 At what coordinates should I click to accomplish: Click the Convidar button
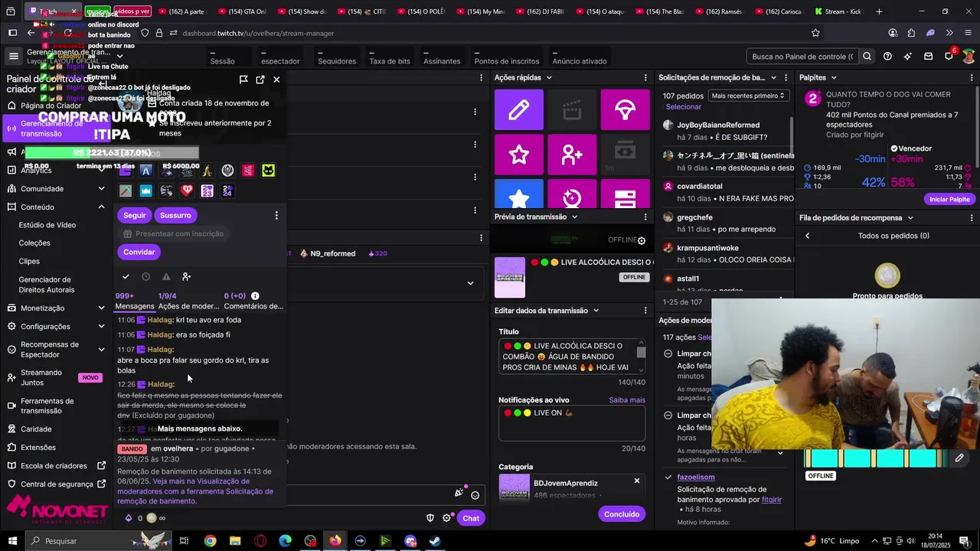coord(139,252)
